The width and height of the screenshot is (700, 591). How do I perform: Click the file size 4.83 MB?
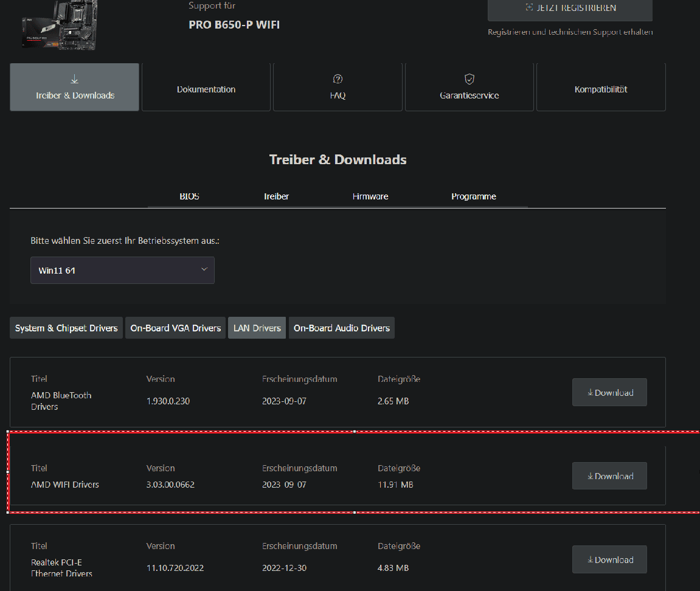[393, 568]
